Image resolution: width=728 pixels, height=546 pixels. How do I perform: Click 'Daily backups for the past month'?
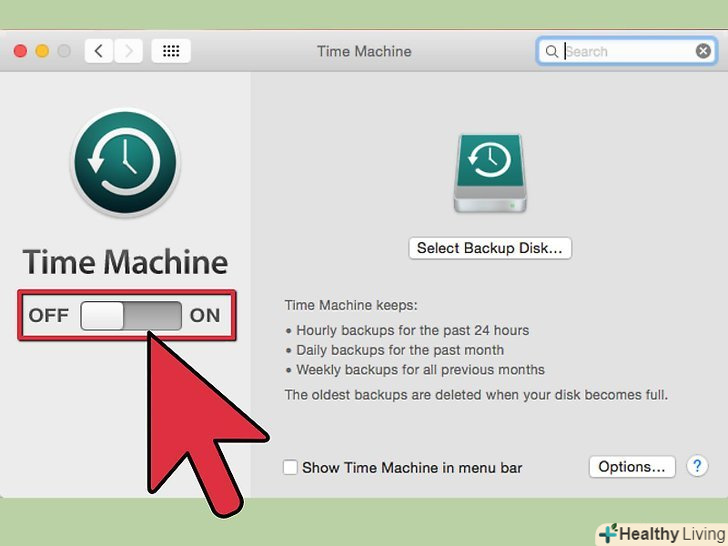pyautogui.click(x=400, y=350)
